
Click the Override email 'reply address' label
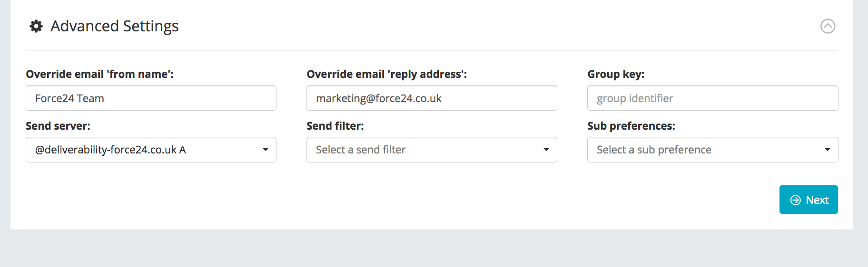pos(387,74)
